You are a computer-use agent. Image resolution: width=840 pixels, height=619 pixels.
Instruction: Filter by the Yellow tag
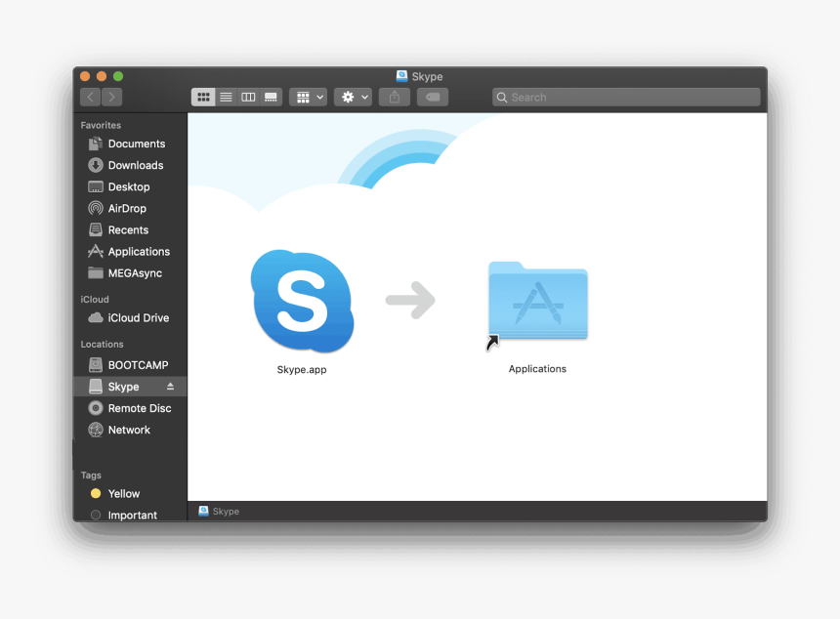pyautogui.click(x=130, y=493)
